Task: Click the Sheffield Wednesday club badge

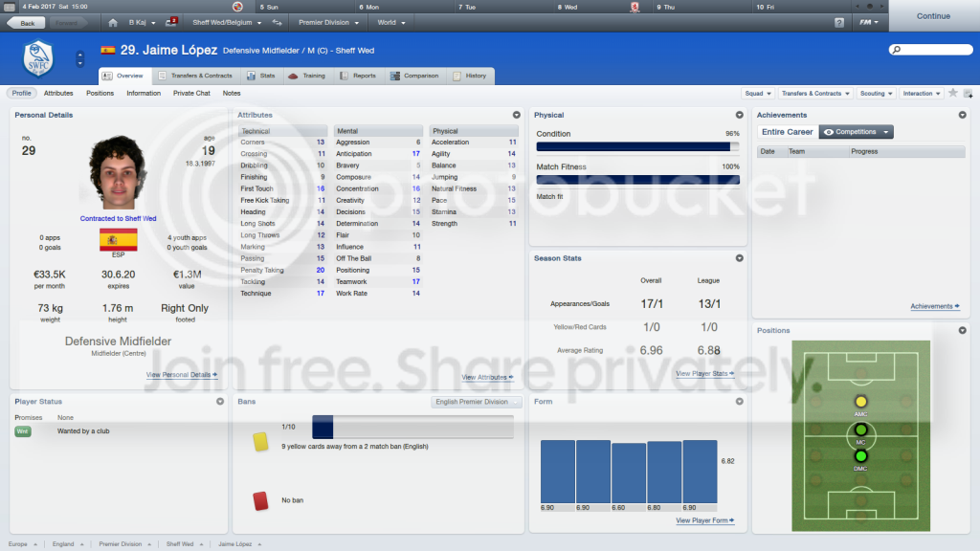Action: [38, 58]
